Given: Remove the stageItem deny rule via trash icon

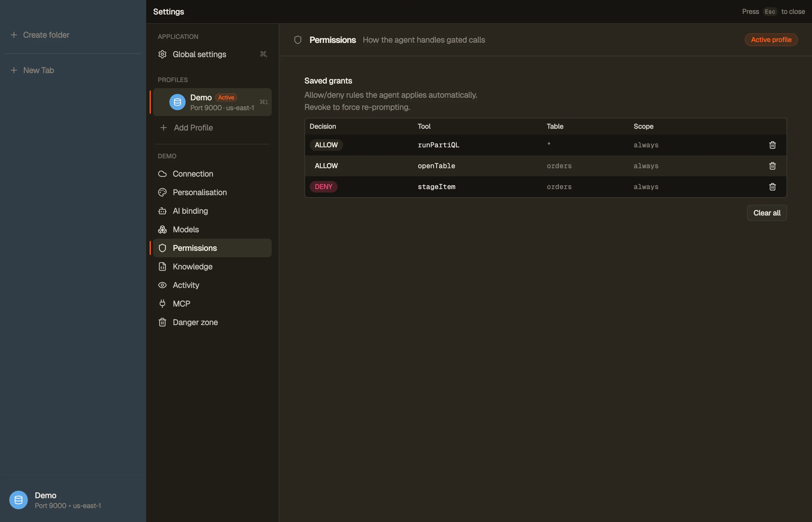Looking at the screenshot, I should pyautogui.click(x=772, y=187).
